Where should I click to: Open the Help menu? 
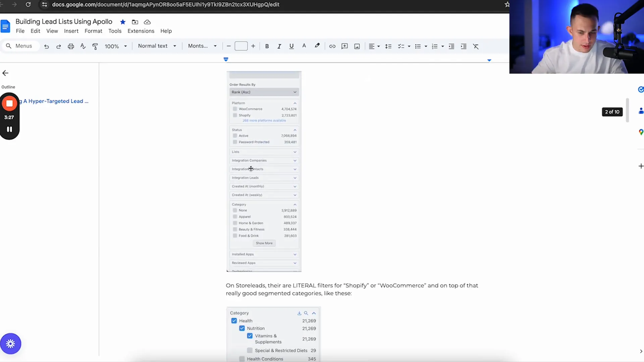166,31
